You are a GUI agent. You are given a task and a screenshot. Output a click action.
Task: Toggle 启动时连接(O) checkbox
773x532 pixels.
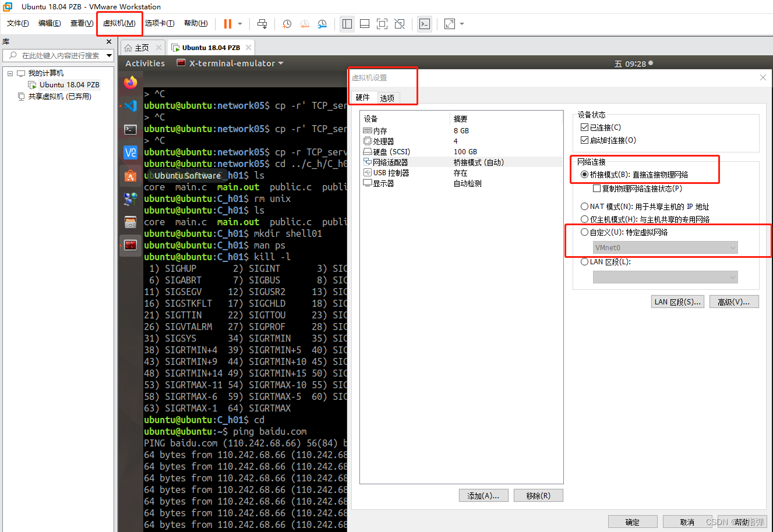click(x=585, y=140)
